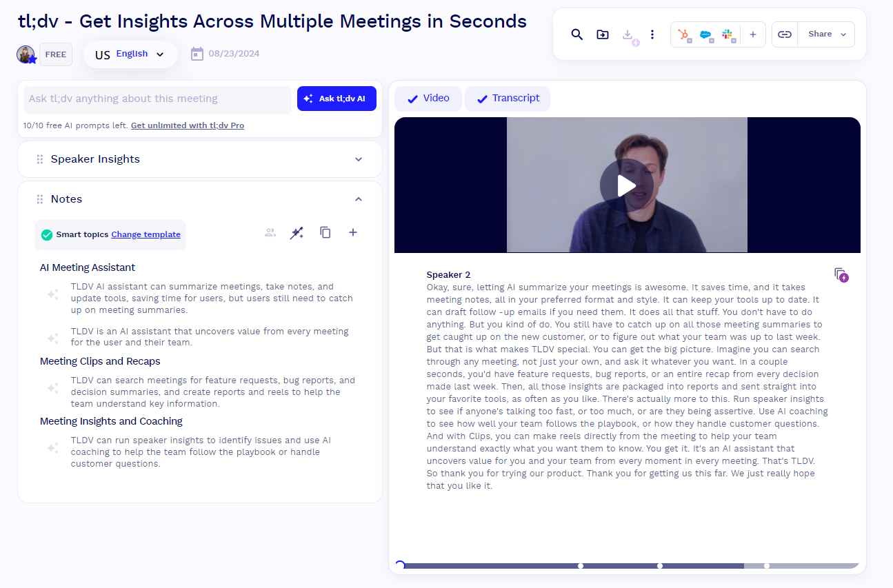The height and width of the screenshot is (588, 893).
Task: Click the Speaker 2 label in transcript
Action: [448, 275]
